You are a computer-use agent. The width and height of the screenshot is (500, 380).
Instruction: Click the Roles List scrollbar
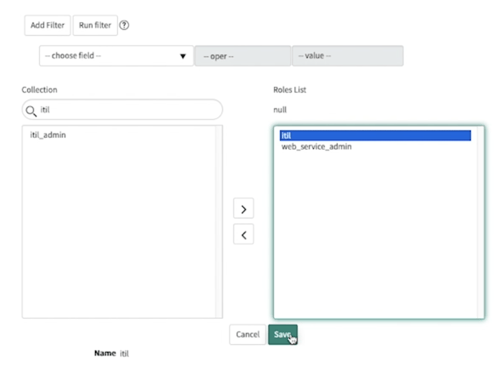(480, 222)
